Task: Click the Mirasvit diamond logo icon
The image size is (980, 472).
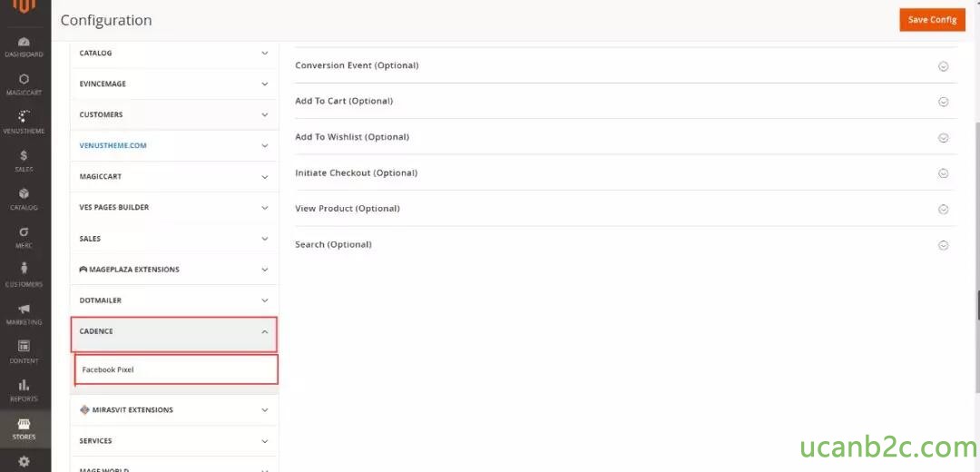Action: (85, 410)
